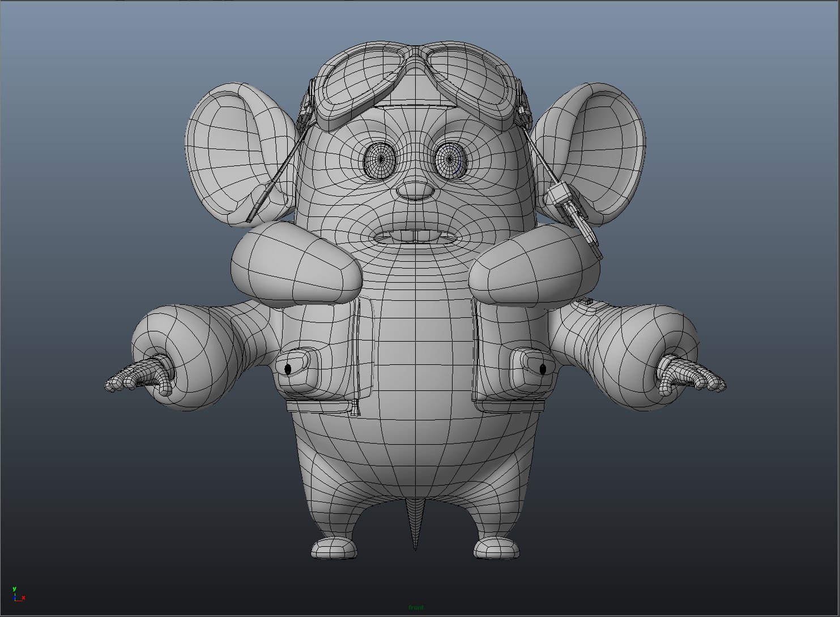Image resolution: width=840 pixels, height=617 pixels.
Task: Click the view axis orientation gizmo
Action: coord(17,593)
